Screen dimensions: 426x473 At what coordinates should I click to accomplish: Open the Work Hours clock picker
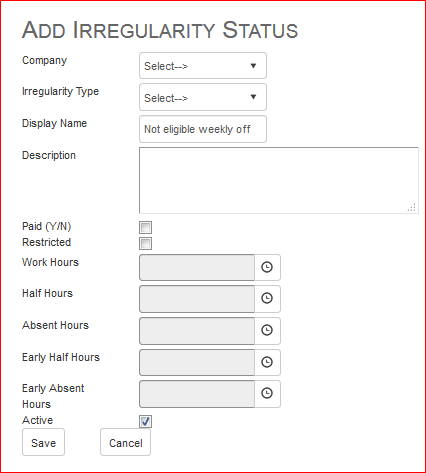[x=267, y=267]
